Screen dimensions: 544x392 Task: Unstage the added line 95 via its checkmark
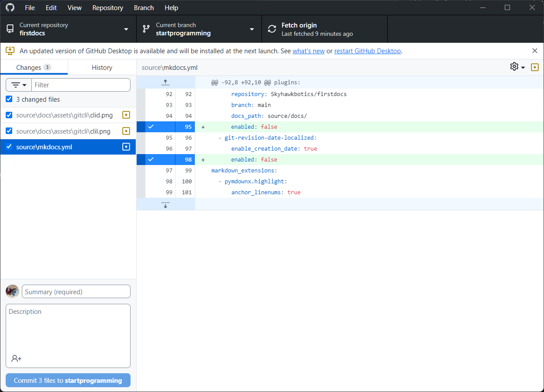pos(151,127)
